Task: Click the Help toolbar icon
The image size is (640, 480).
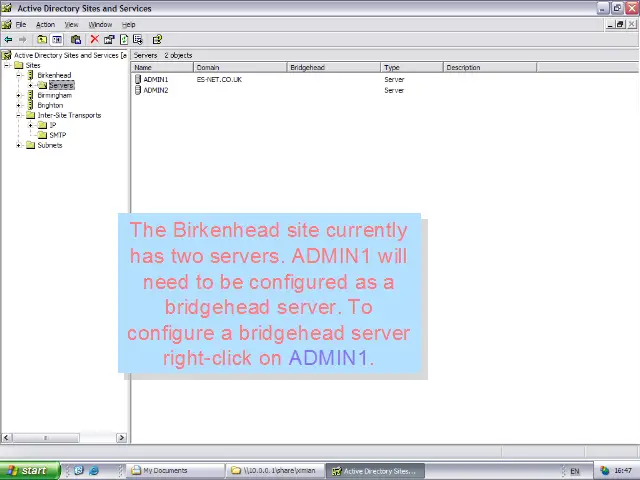Action: pyautogui.click(x=157, y=40)
